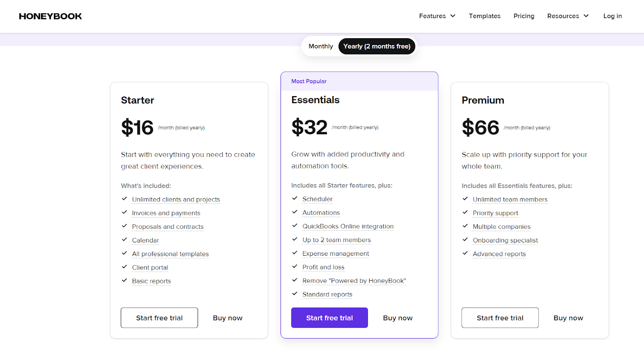Click the checkmark beside Priority support
This screenshot has height=351, width=644.
(x=465, y=212)
